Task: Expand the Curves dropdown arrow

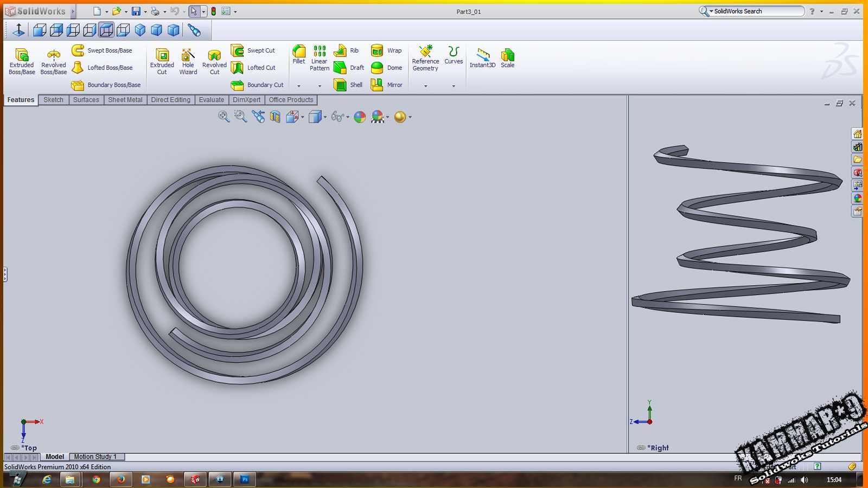Action: (454, 86)
